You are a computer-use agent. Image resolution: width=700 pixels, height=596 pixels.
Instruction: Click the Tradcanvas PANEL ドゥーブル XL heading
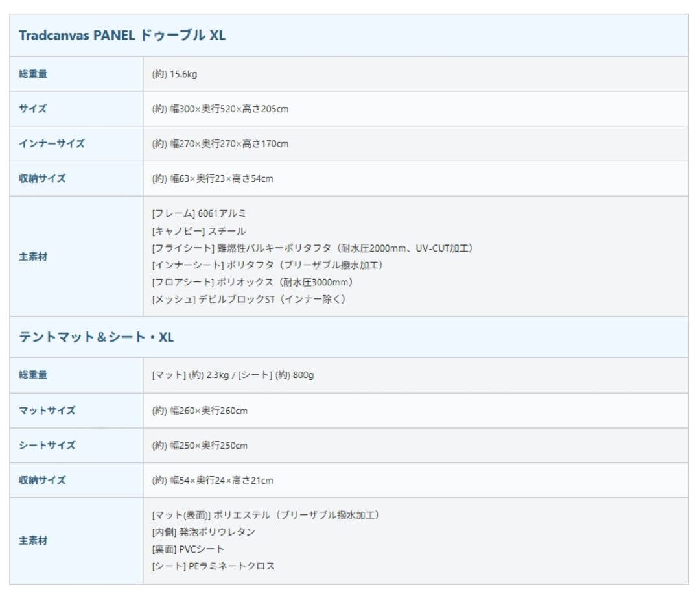pyautogui.click(x=122, y=36)
